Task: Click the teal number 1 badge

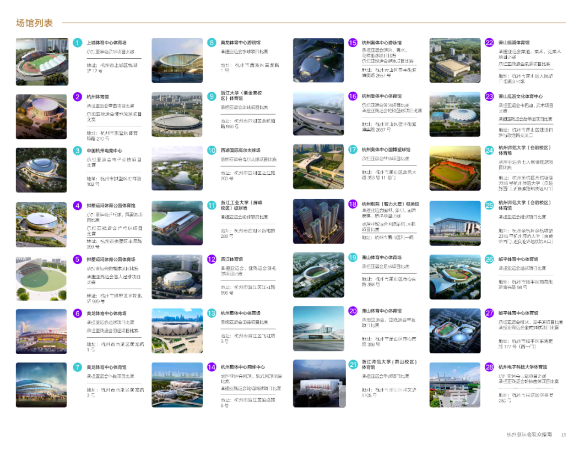Action: pos(77,43)
